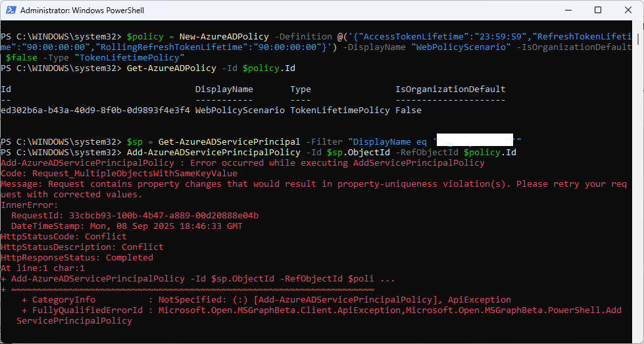Maximize the PowerShell window
The width and height of the screenshot is (644, 344).
point(598,11)
